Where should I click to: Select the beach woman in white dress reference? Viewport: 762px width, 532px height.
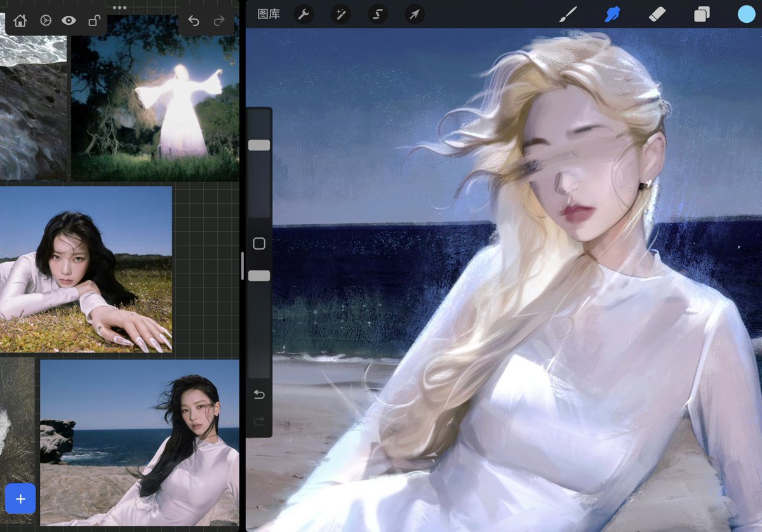[140, 442]
